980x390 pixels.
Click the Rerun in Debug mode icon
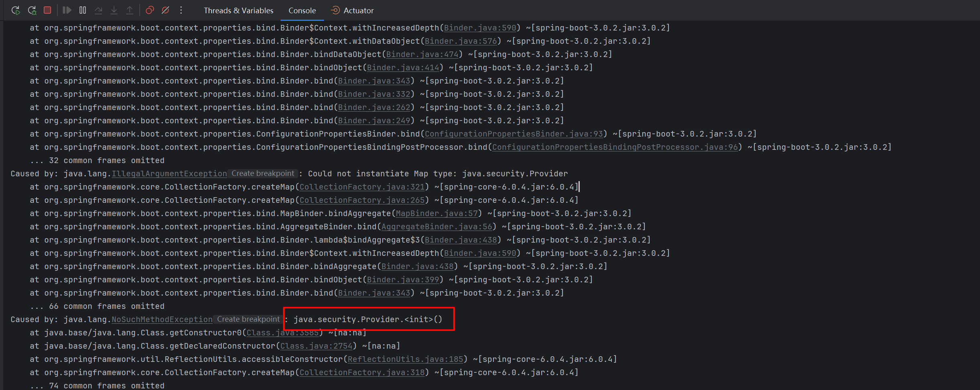(32, 10)
